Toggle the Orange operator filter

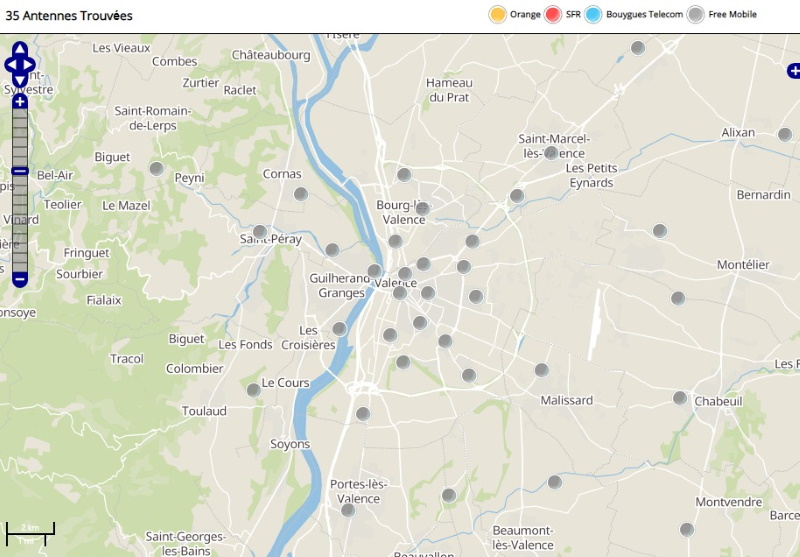497,14
